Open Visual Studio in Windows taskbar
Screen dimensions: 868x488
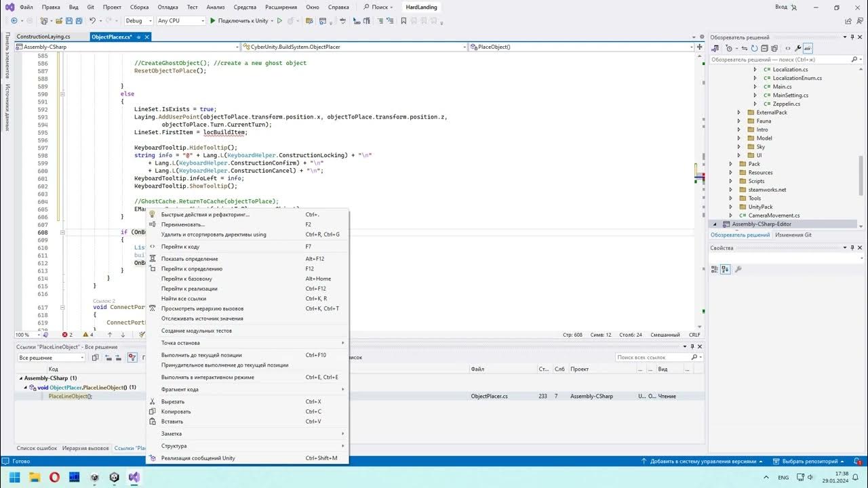point(134,477)
